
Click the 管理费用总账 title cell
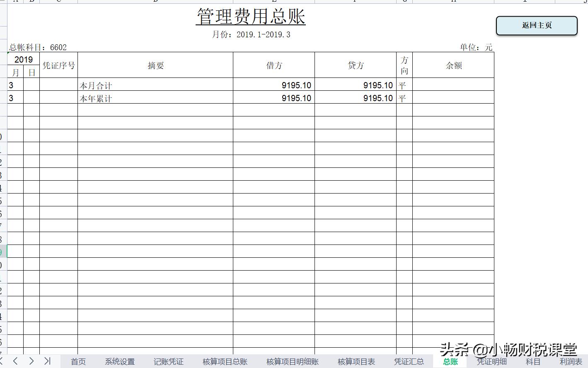[250, 17]
